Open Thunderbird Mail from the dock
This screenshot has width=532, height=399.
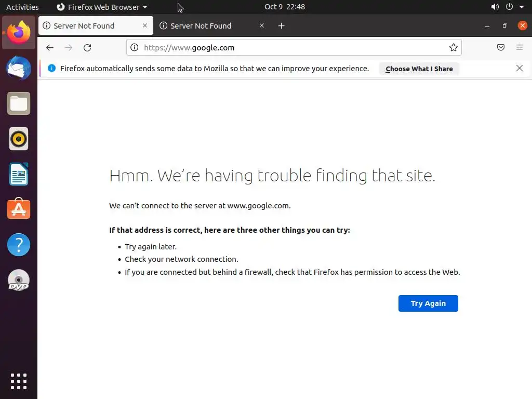[x=19, y=68]
